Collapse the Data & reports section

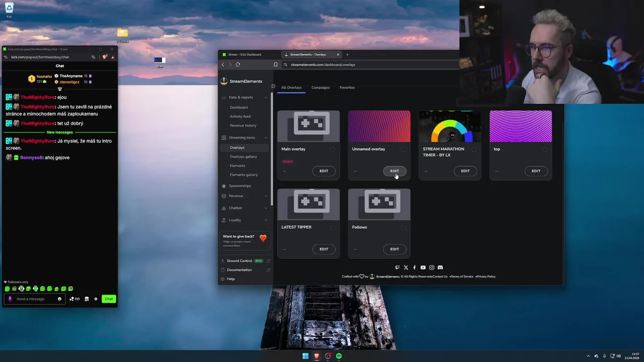tap(266, 97)
